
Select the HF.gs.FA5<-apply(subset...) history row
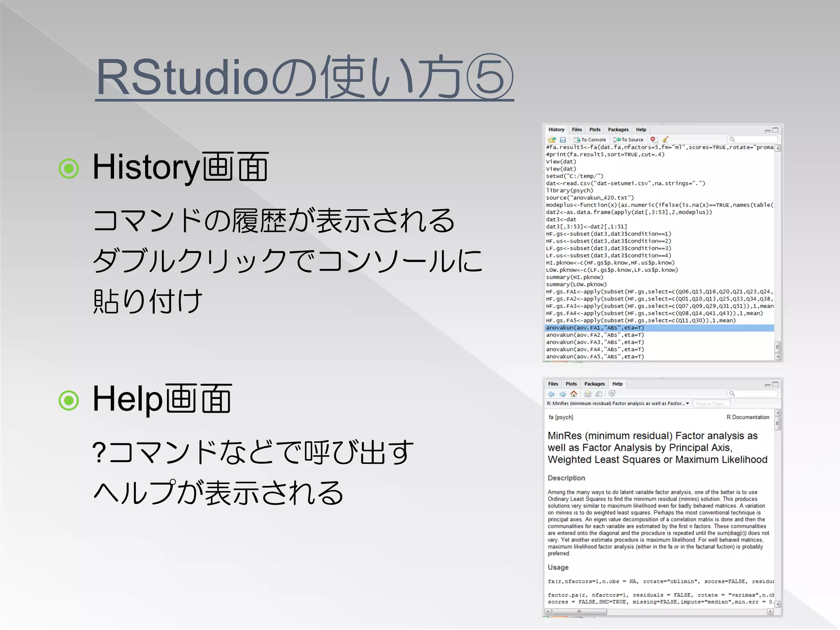[660, 321]
